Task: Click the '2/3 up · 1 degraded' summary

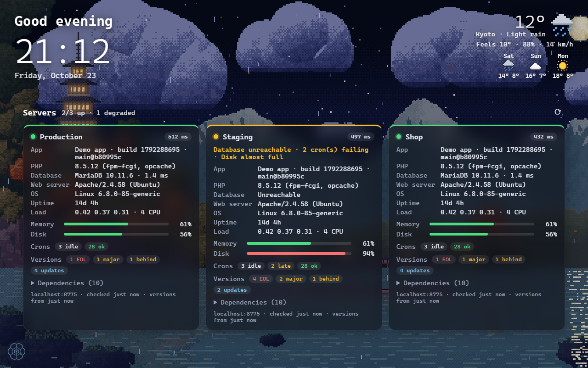Action: (x=98, y=113)
